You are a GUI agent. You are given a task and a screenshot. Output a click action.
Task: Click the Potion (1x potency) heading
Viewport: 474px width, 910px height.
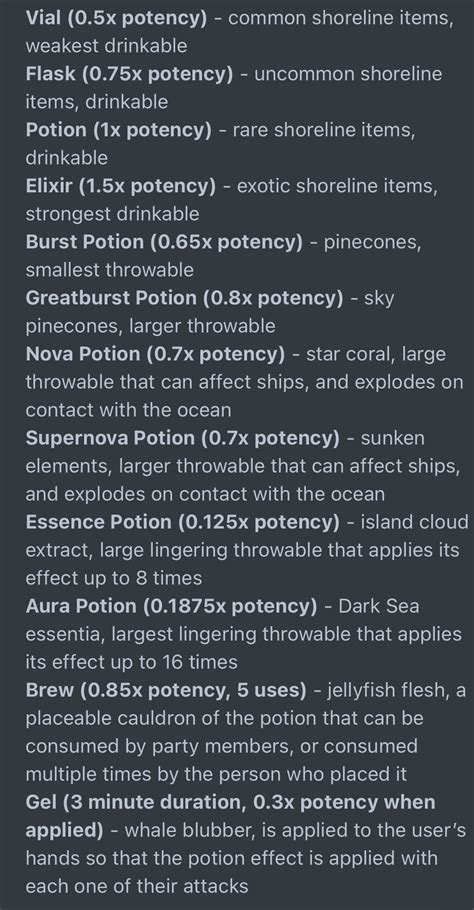click(x=118, y=130)
